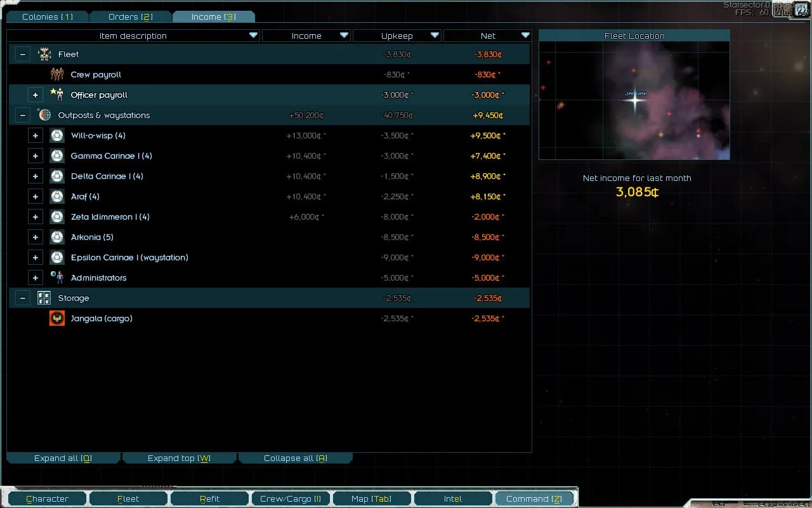Screen dimensions: 812x508
Task: Select the Income tab
Action: (x=213, y=17)
